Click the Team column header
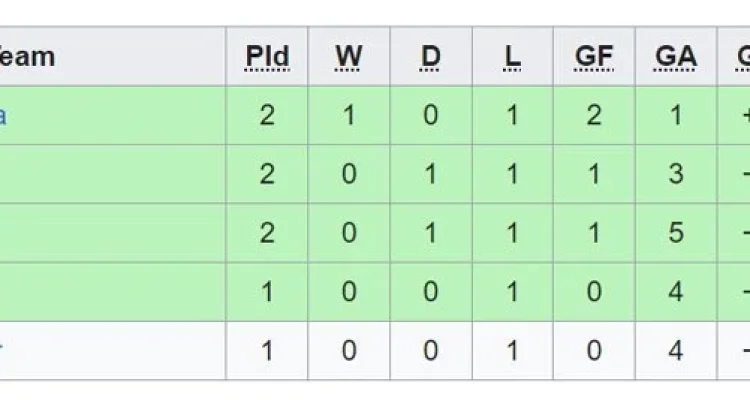The image size is (750, 400). click(x=27, y=56)
